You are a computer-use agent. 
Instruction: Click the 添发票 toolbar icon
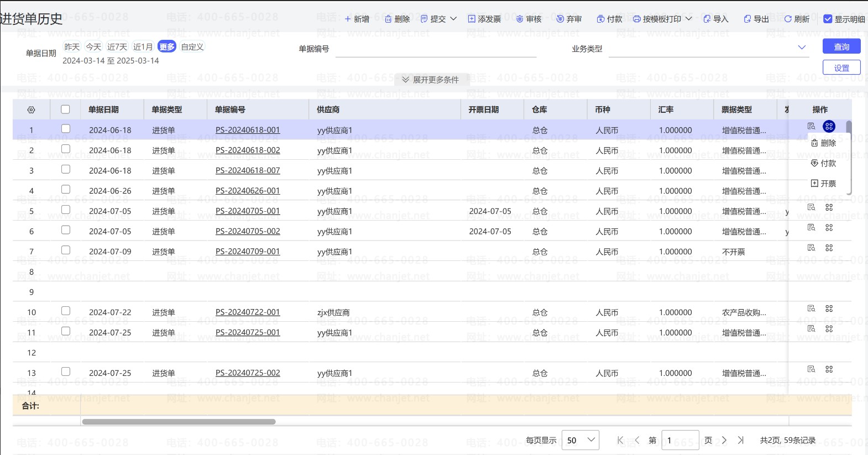[x=472, y=19]
